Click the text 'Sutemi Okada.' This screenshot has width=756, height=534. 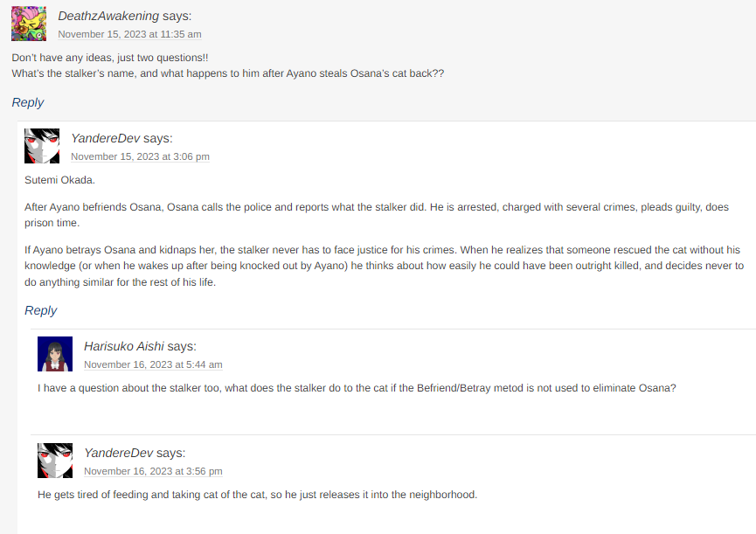point(59,180)
